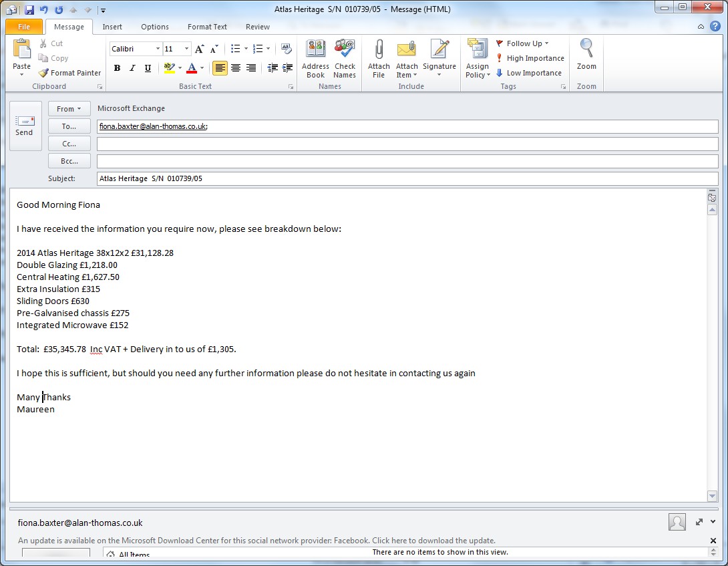Viewport: 728px width, 566px height.
Task: Mark message as High Importance
Action: [530, 58]
